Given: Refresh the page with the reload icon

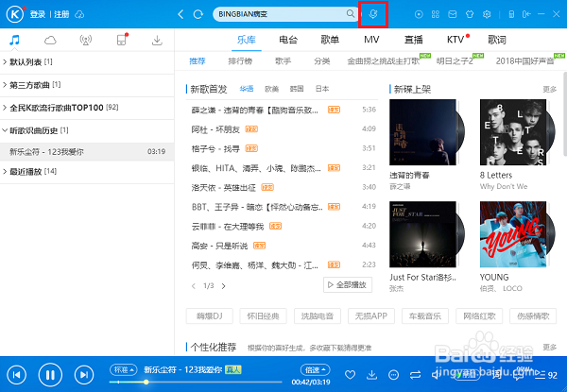Looking at the screenshot, I should pos(198,14).
